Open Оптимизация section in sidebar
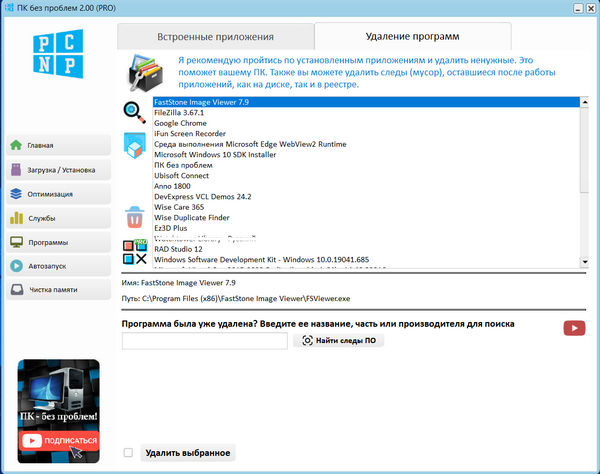This screenshot has height=474, width=600. coord(55,194)
